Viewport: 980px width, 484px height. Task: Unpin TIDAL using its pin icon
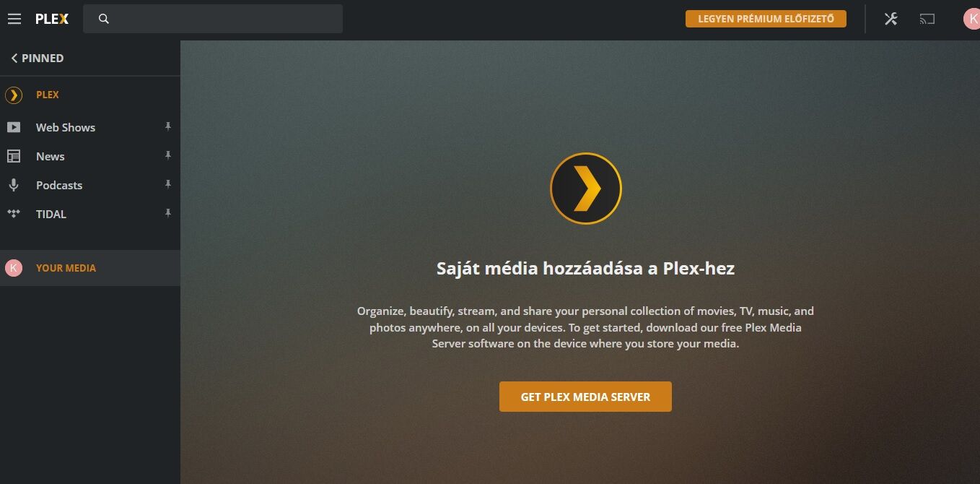[x=167, y=213]
